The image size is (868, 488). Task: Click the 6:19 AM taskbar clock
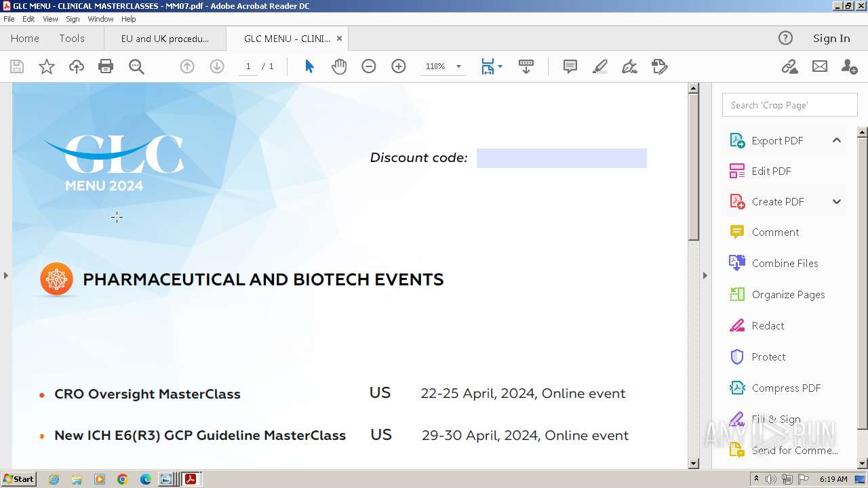pos(833,479)
